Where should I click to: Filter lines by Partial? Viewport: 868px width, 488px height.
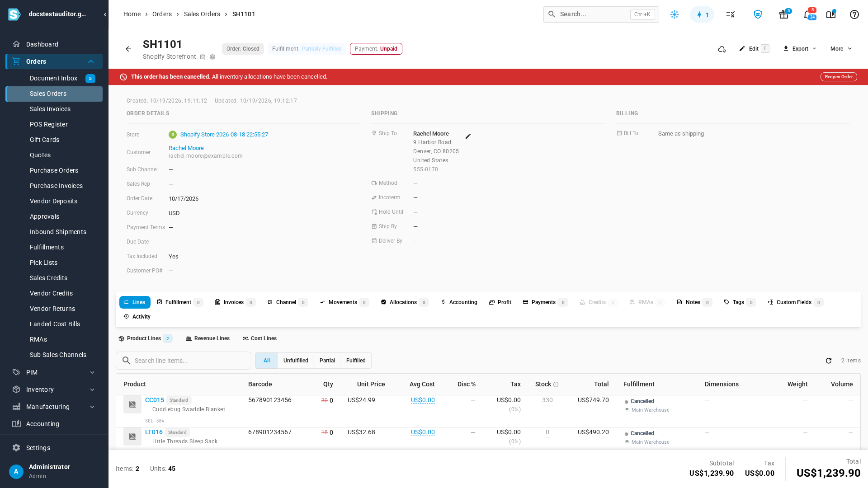327,361
